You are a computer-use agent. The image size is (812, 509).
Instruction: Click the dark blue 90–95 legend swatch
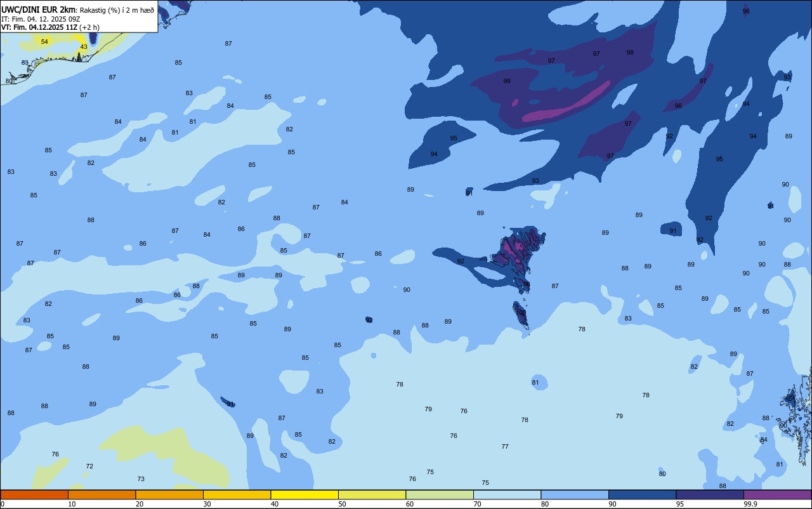(x=642, y=494)
